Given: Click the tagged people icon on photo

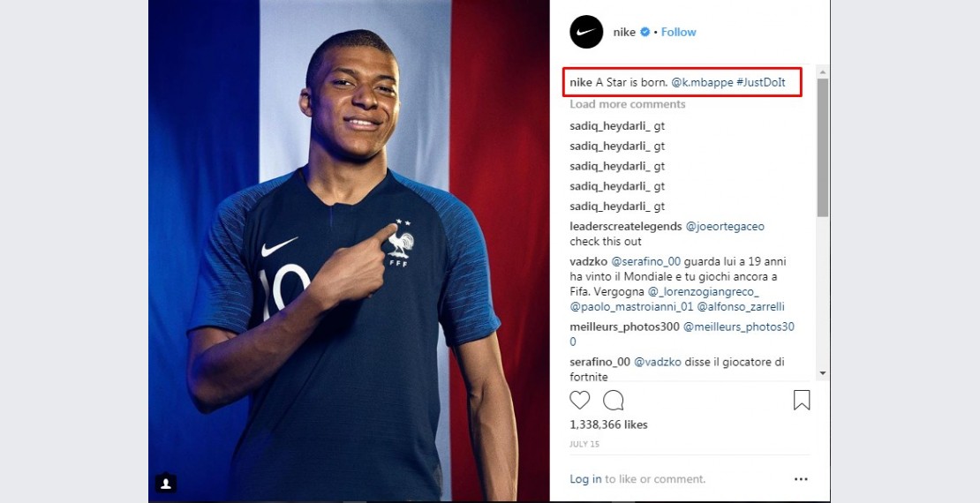Looking at the screenshot, I should (x=166, y=483).
